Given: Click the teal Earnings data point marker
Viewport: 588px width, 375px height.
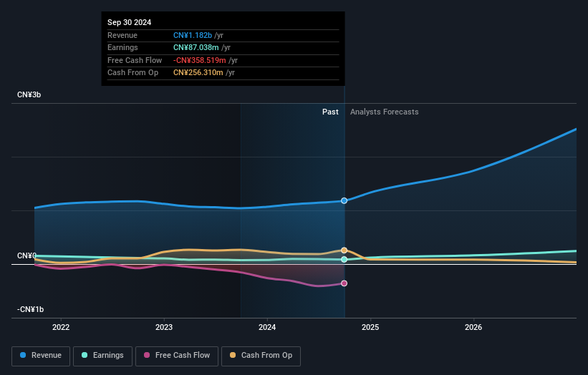Looking at the screenshot, I should pos(344,259).
